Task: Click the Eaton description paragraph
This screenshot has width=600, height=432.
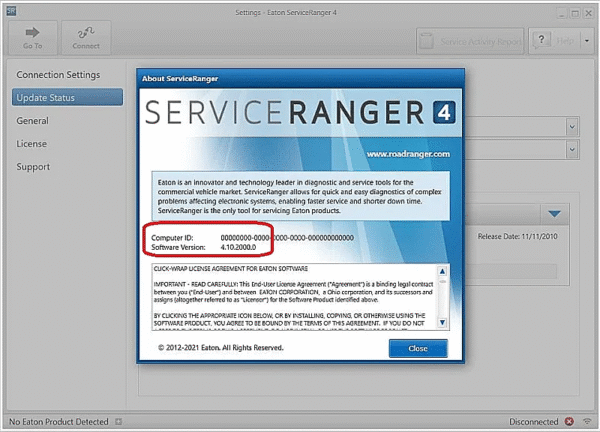Action: 300,196
